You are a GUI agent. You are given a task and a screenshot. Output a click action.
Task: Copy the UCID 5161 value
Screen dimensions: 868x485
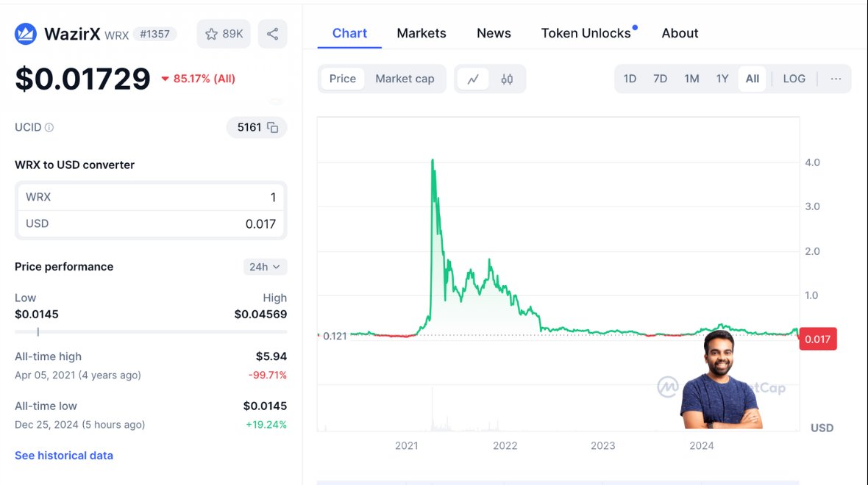tap(272, 127)
